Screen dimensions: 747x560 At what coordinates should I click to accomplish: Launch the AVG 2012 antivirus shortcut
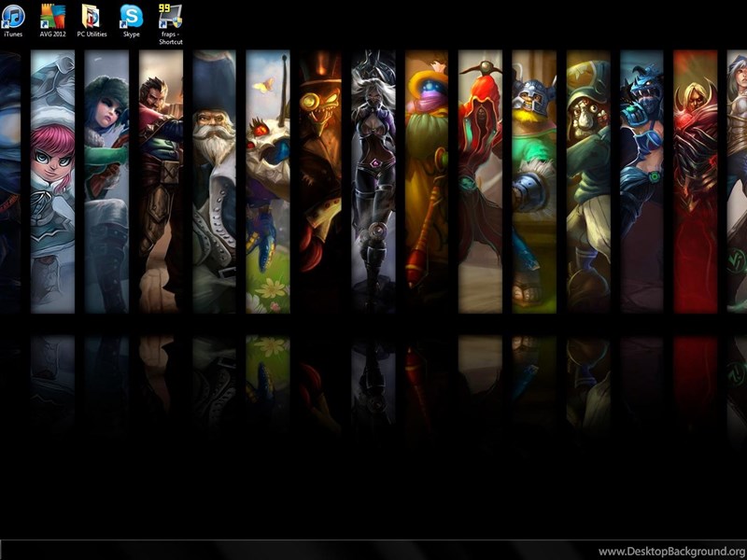click(x=53, y=18)
